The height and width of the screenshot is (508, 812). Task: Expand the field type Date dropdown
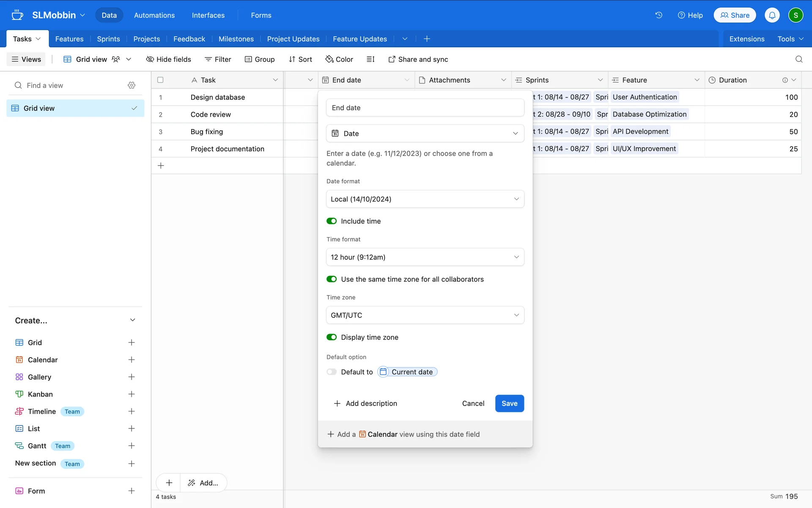(425, 133)
